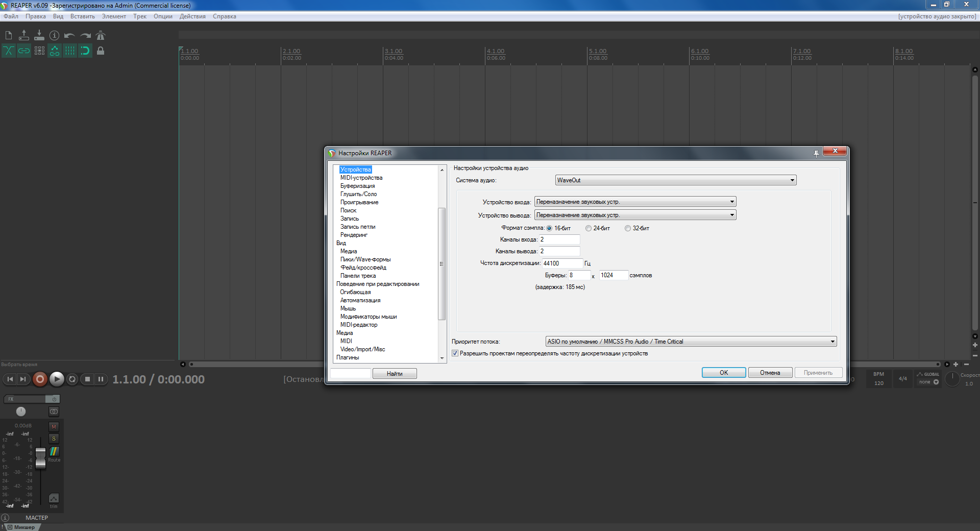Start recording with the red record button
This screenshot has height=531, width=980.
coord(40,379)
